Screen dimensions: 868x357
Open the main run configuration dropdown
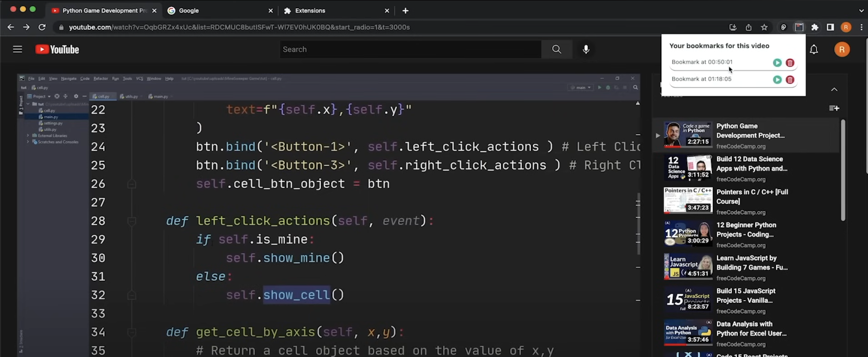click(x=581, y=87)
